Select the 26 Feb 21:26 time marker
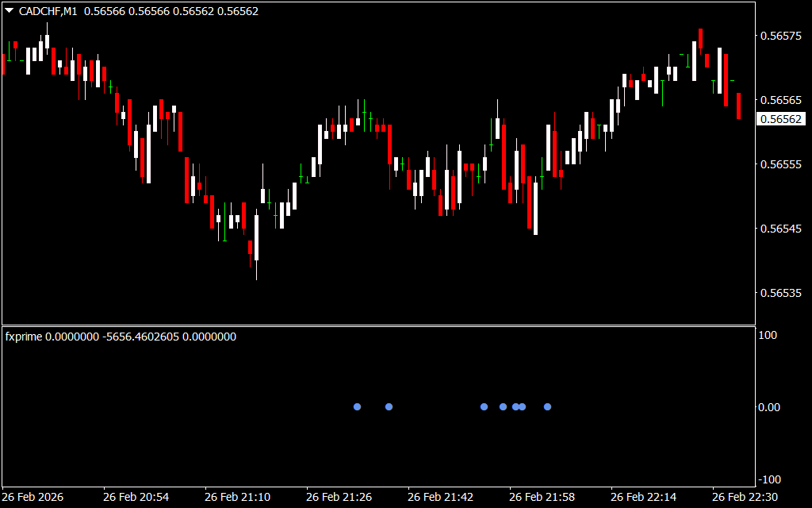 [x=339, y=497]
